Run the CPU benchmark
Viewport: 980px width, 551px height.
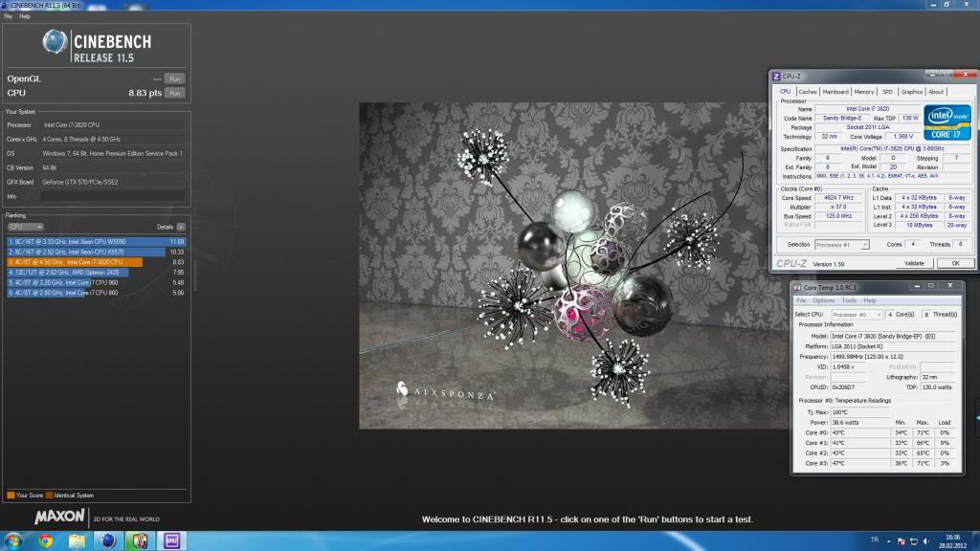tap(174, 93)
